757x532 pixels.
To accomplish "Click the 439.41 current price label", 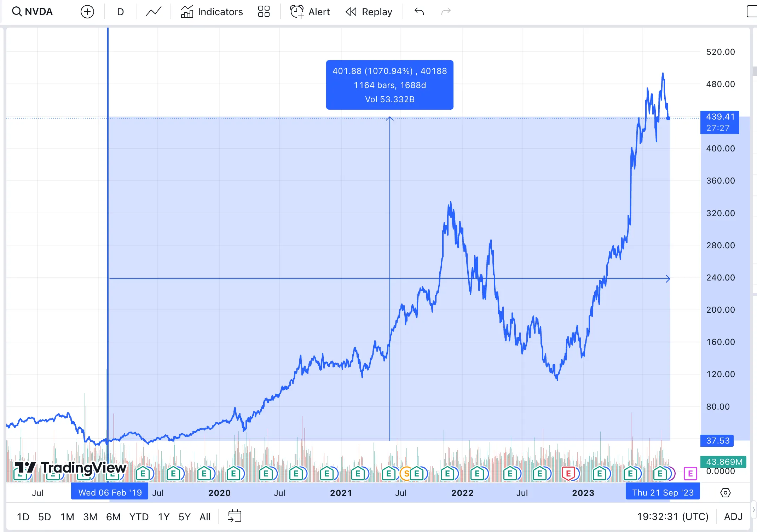I will tap(720, 122).
